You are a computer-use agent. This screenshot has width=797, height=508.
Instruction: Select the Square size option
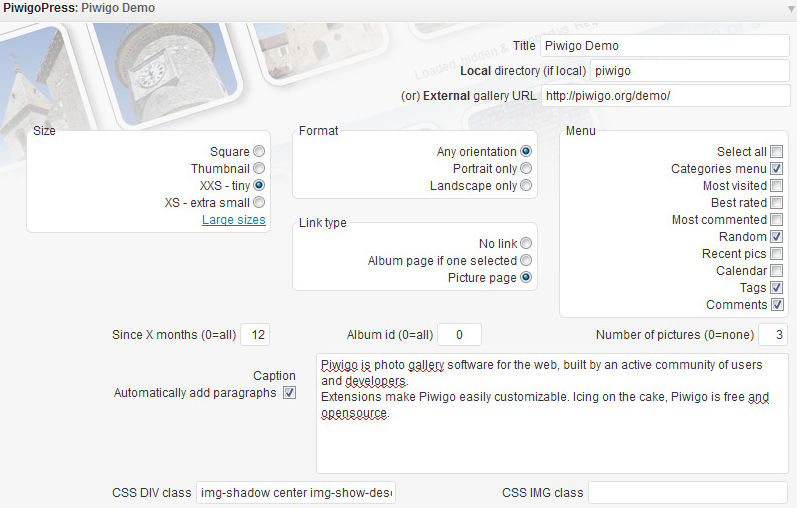point(259,152)
